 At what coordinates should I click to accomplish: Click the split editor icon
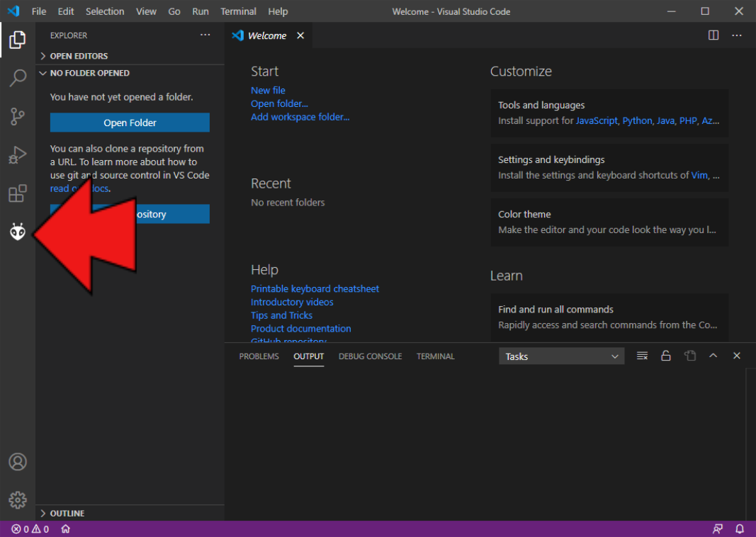click(713, 35)
